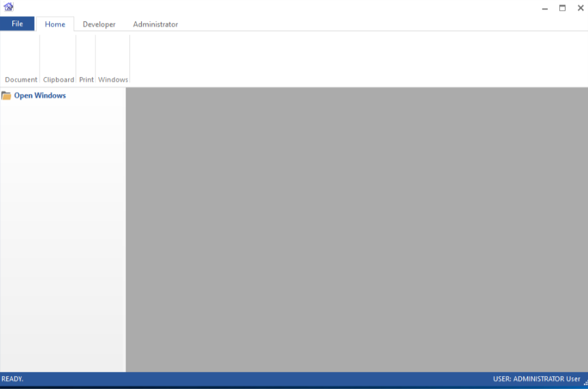Minimize the application window

tap(545, 8)
